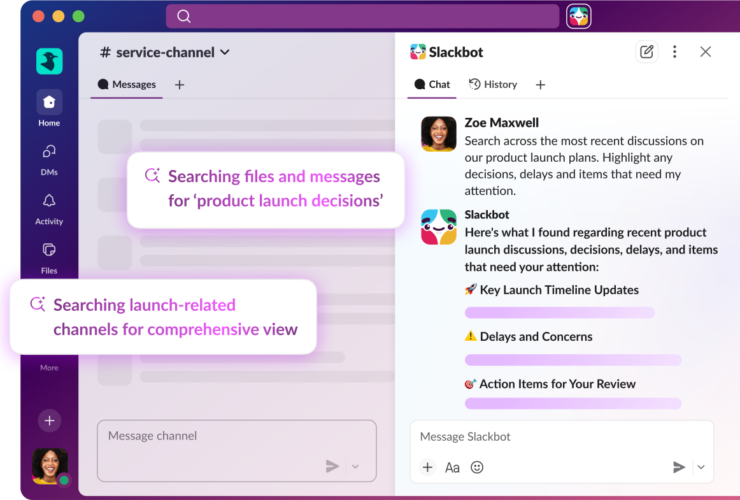The width and height of the screenshot is (740, 500).
Task: Open the Activity bell icon
Action: click(49, 202)
